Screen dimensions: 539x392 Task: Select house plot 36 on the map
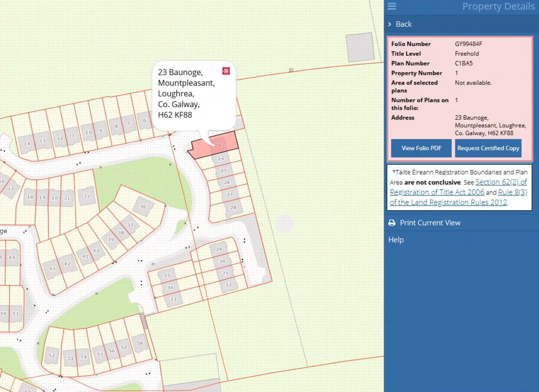(143, 206)
